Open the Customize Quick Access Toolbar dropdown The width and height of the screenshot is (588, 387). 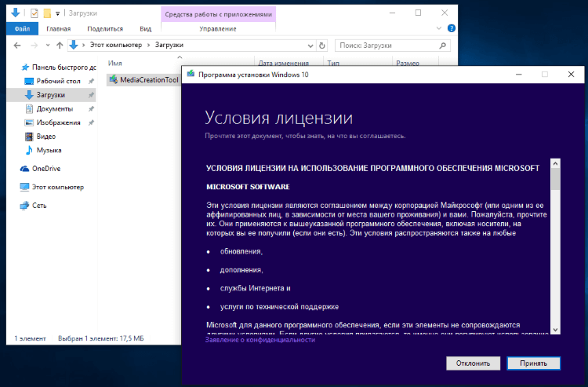[x=57, y=14]
